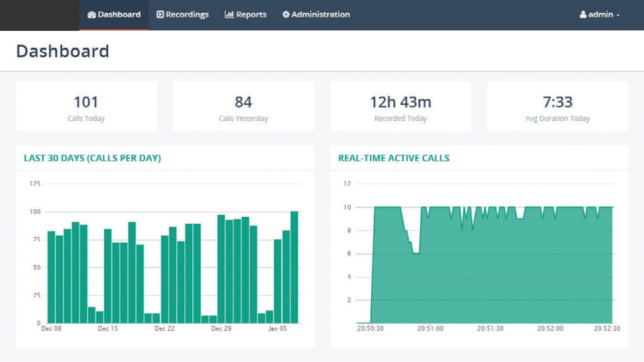Click the Recordings play icon
Screen dimensions: 644x362
point(160,15)
